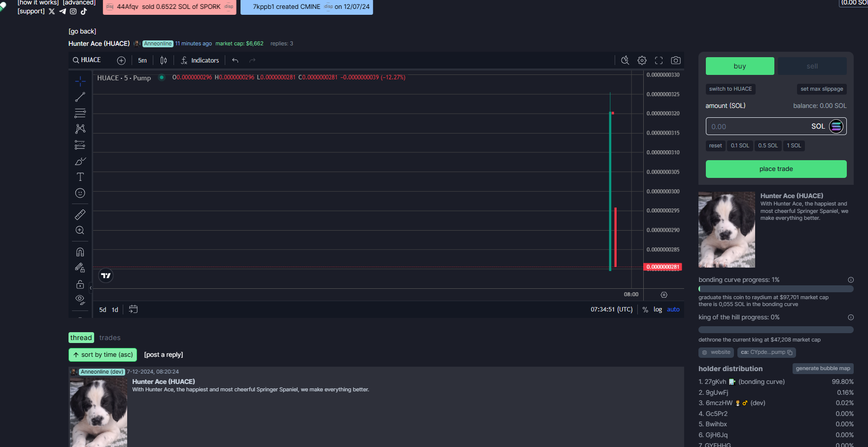Select the trend line drawing tool

80,97
